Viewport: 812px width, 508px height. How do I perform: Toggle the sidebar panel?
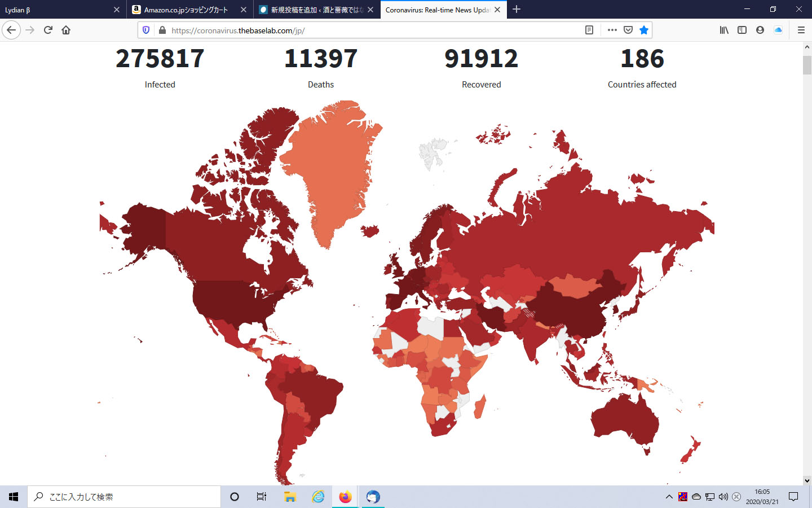coord(742,30)
